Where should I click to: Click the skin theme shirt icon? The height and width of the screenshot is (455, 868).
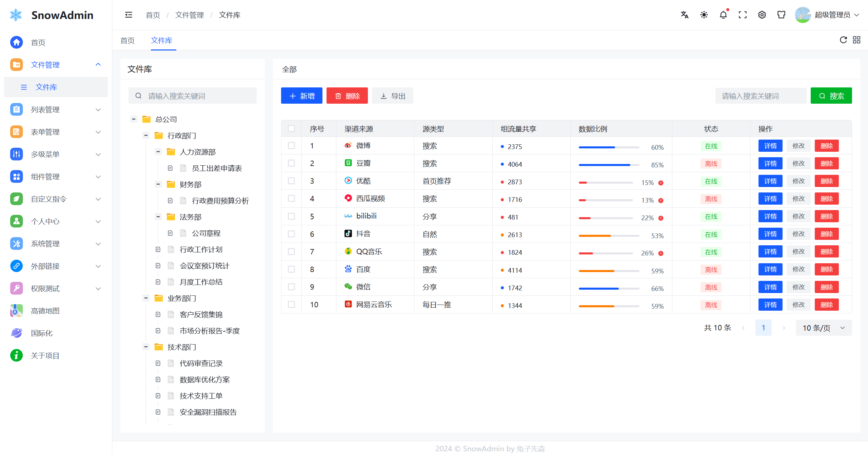(781, 15)
